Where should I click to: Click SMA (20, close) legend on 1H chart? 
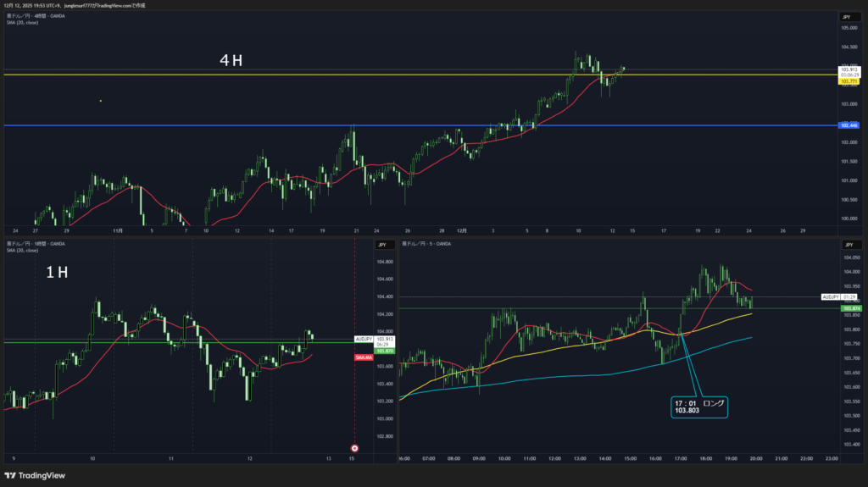point(22,251)
